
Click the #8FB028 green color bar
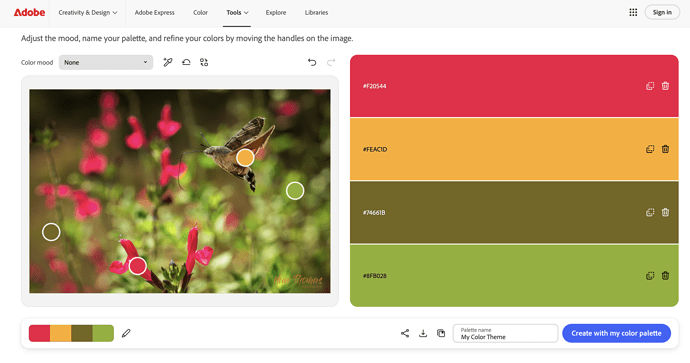[514, 276]
